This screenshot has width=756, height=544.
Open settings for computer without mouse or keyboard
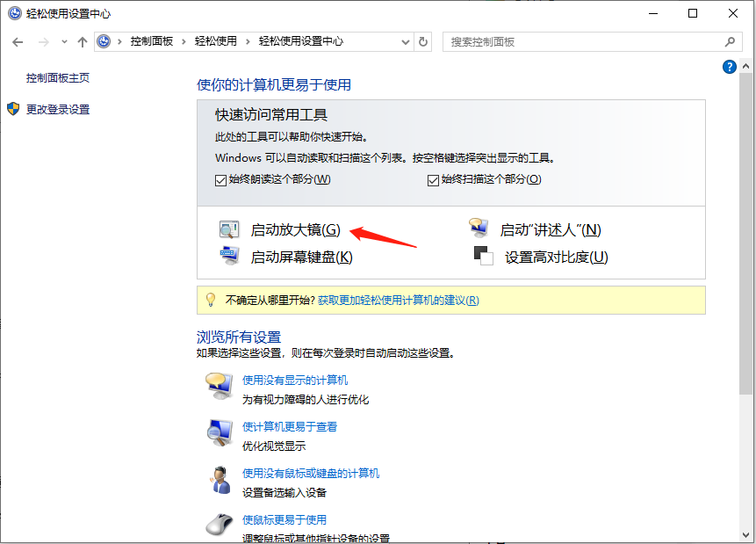click(x=309, y=473)
